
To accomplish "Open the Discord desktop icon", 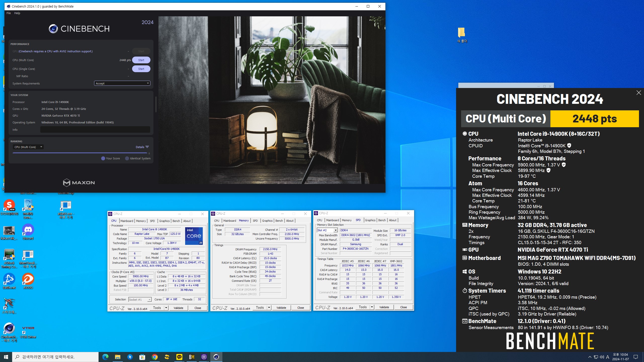I will click(x=28, y=232).
